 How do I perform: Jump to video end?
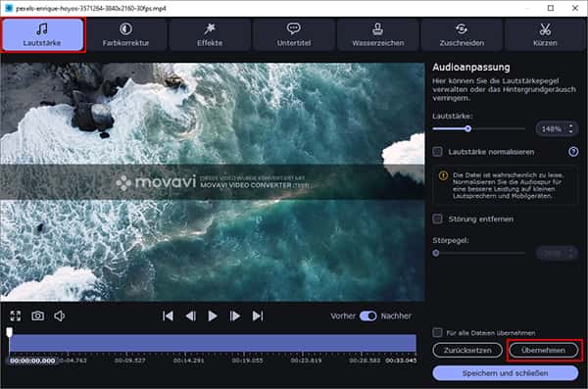point(258,316)
